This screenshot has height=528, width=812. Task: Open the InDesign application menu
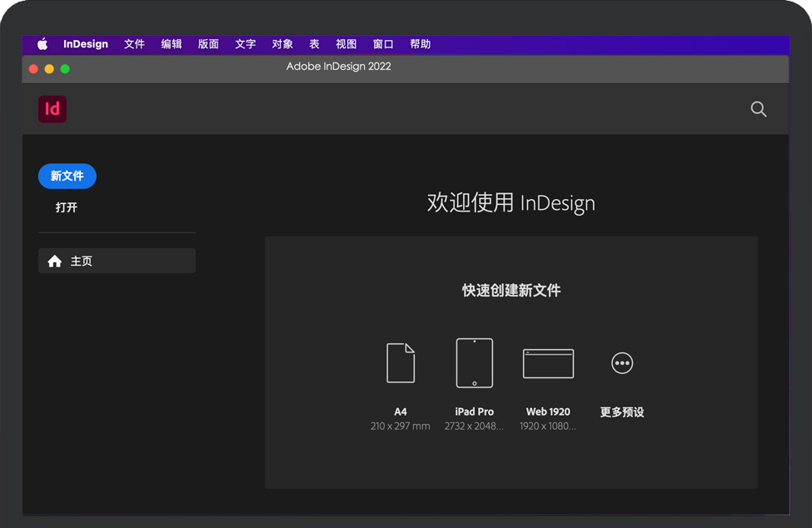86,44
